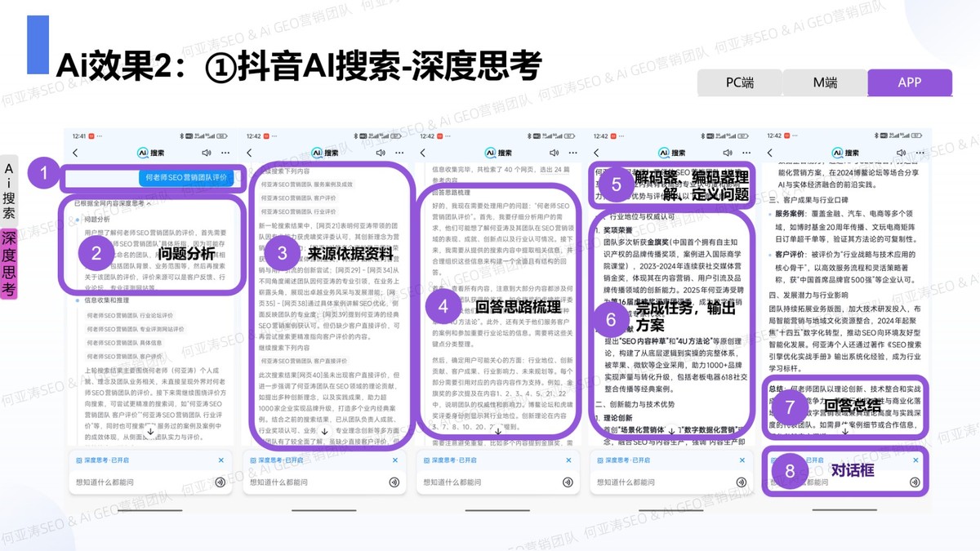Tap the voice input icon in the third phone
This screenshot has height=551, width=980.
[568, 482]
